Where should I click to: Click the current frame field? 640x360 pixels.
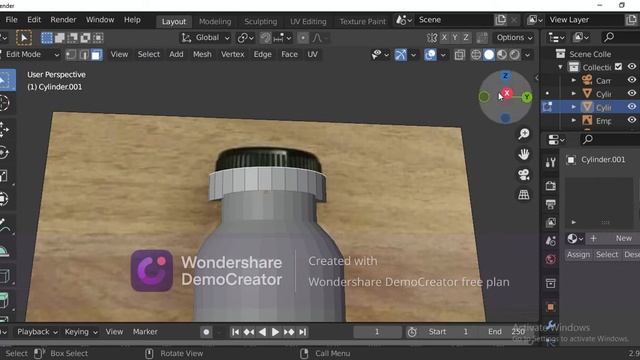coord(377,332)
